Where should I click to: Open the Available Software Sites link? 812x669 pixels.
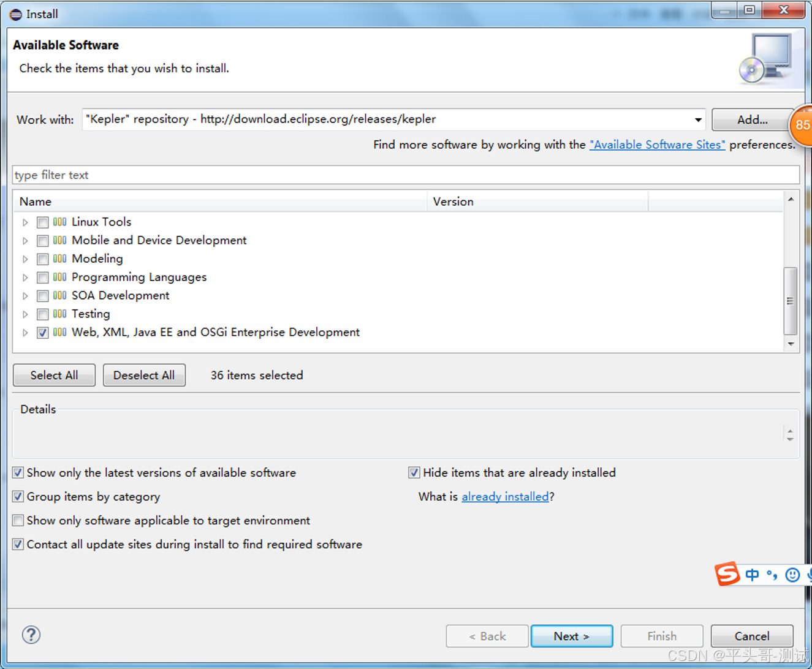tap(657, 145)
